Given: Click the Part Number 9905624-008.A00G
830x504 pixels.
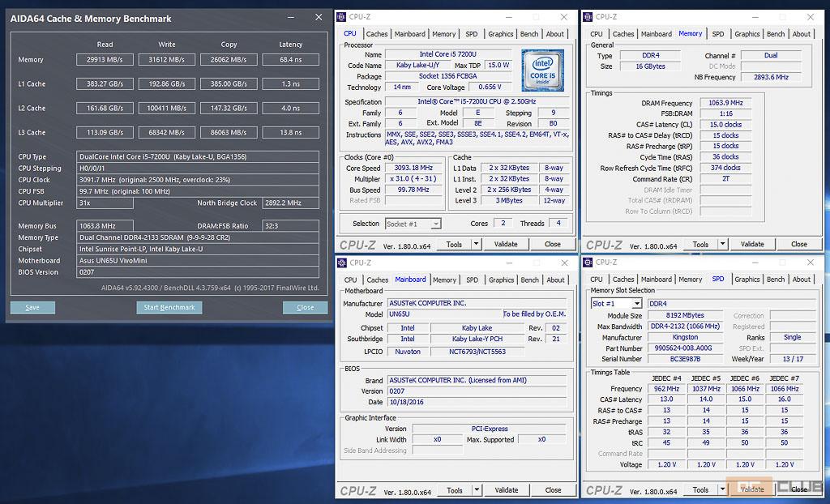Looking at the screenshot, I should [686, 348].
